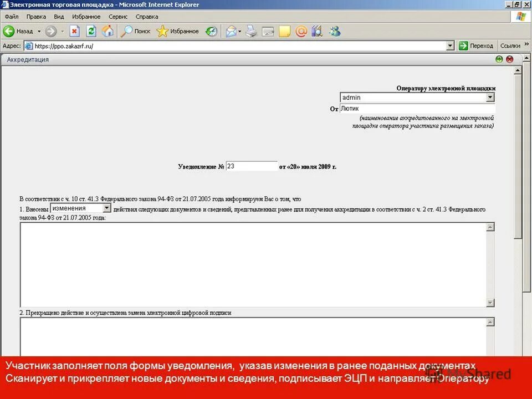Click the Stop loading icon
The height and width of the screenshot is (399, 532).
coord(75,31)
